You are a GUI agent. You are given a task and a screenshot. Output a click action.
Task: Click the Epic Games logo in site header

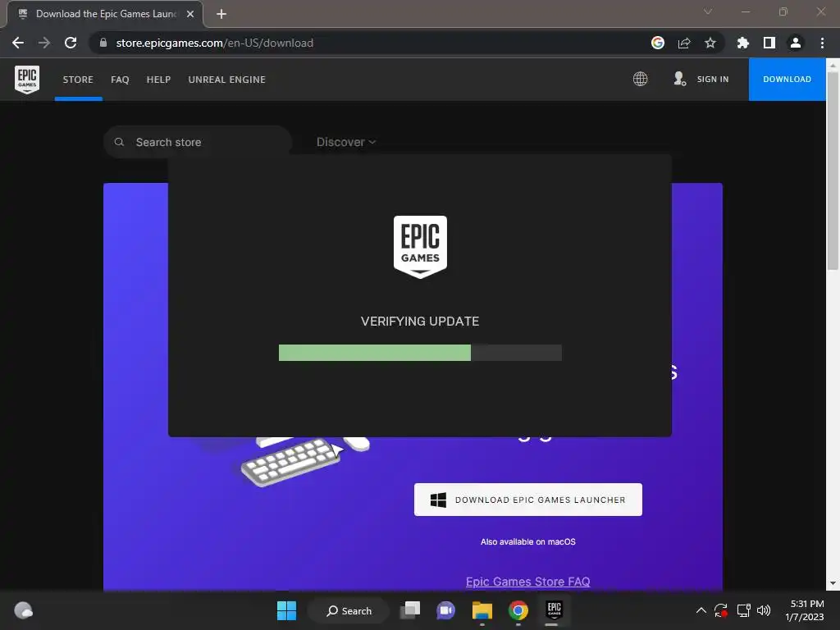(27, 80)
